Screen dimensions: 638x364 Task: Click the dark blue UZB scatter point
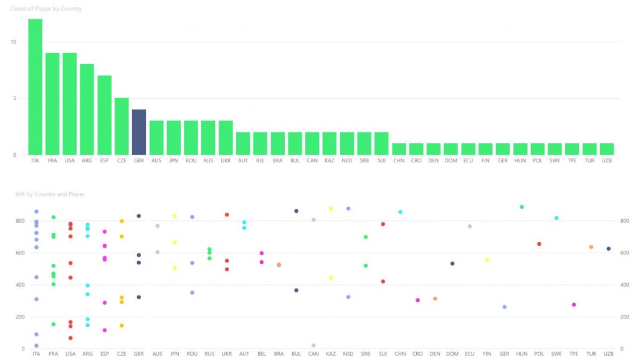tap(608, 249)
